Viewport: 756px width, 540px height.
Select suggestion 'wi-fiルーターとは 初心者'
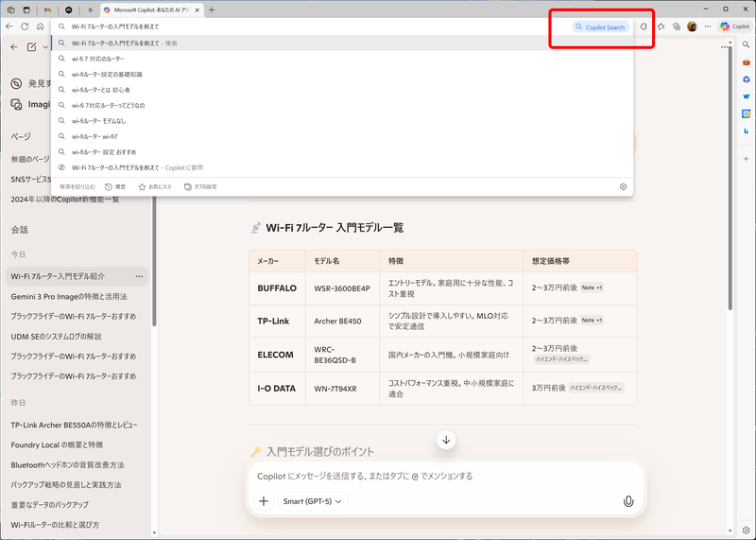pyautogui.click(x=342, y=90)
